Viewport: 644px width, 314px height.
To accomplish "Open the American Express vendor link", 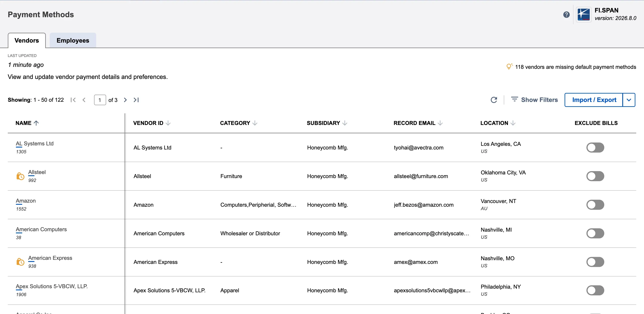I will (50, 258).
